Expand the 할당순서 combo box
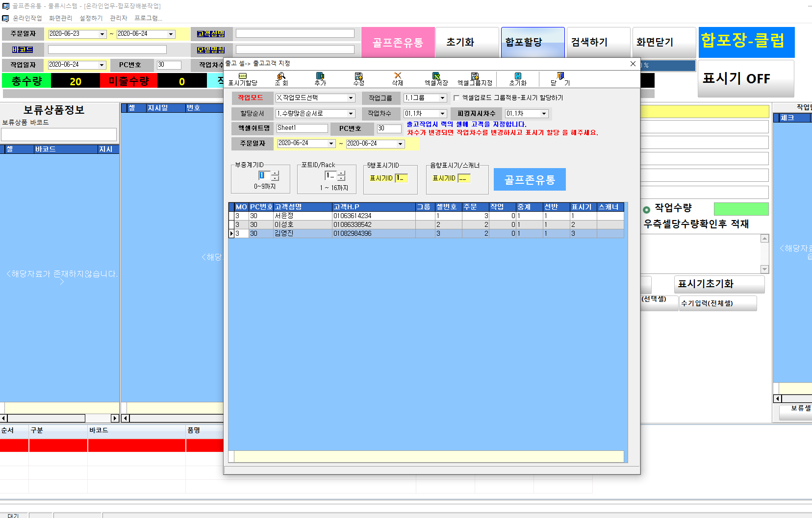The image size is (812, 518). 351,114
